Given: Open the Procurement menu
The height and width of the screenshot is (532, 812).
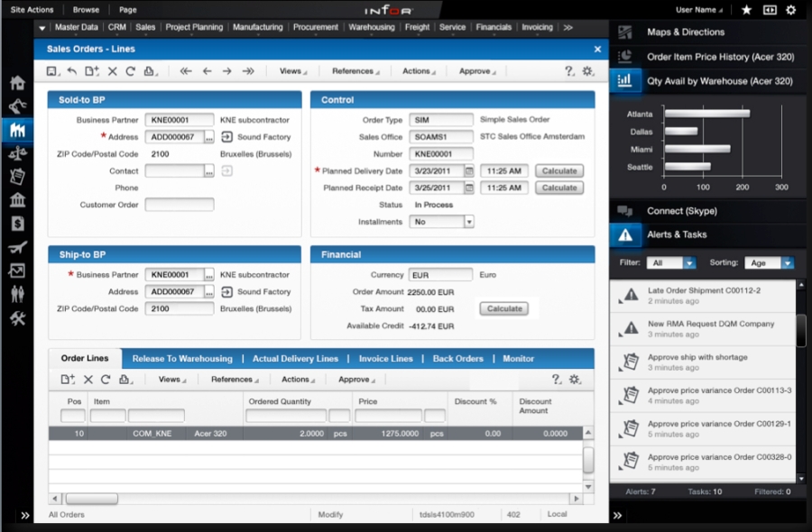Looking at the screenshot, I should (316, 27).
